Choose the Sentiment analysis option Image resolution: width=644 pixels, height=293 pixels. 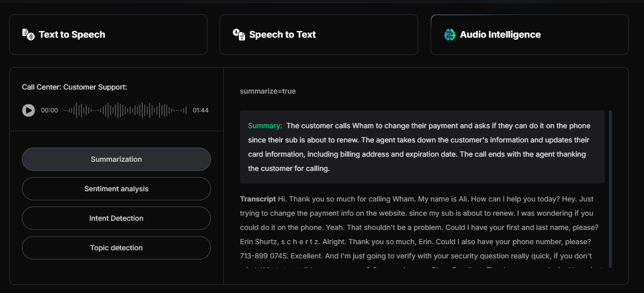point(116,189)
